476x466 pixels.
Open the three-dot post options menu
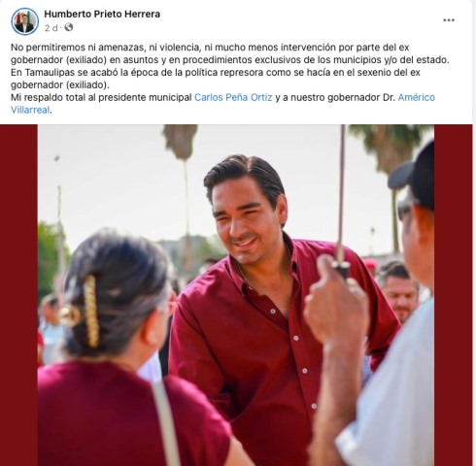click(x=449, y=20)
